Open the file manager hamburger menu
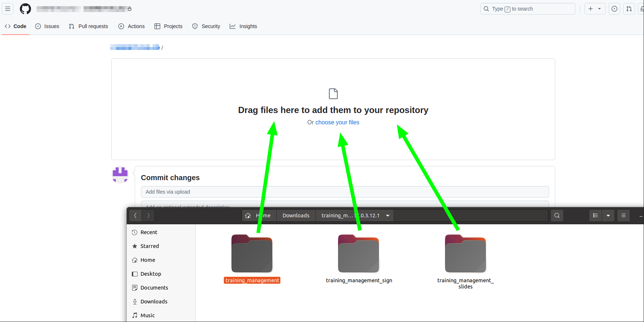The image size is (644, 322). tap(624, 216)
